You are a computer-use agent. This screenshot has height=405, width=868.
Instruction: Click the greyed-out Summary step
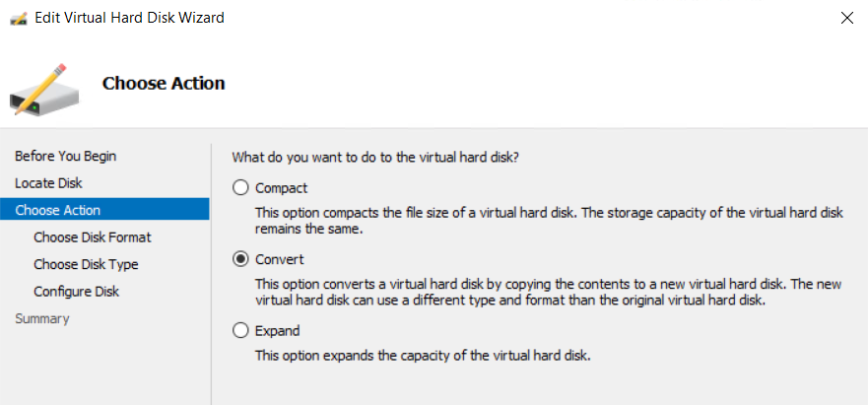click(x=42, y=318)
